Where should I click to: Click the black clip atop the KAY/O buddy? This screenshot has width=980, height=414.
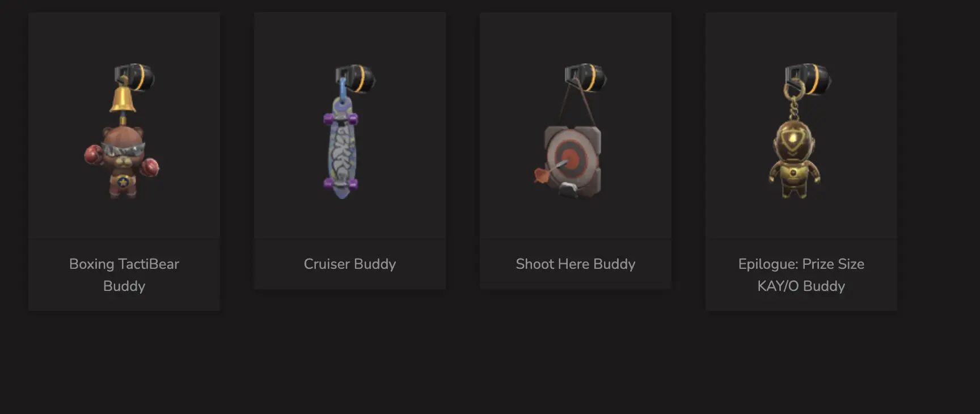pos(808,79)
